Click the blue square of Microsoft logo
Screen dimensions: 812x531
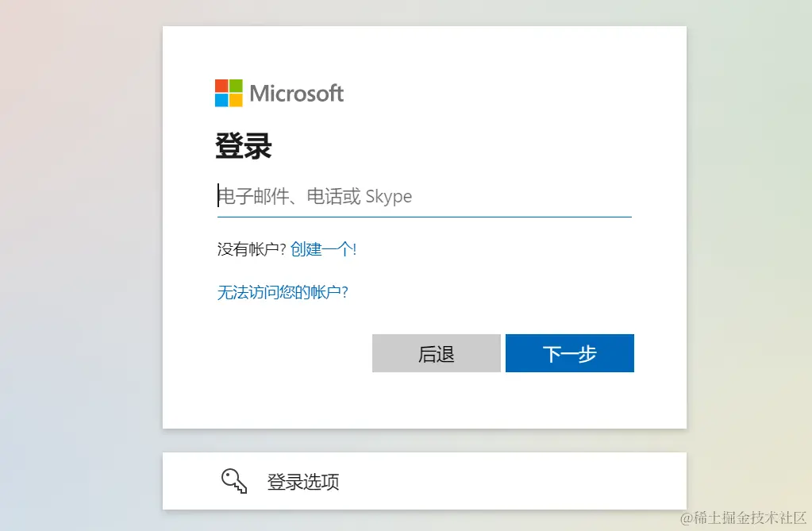[x=220, y=99]
